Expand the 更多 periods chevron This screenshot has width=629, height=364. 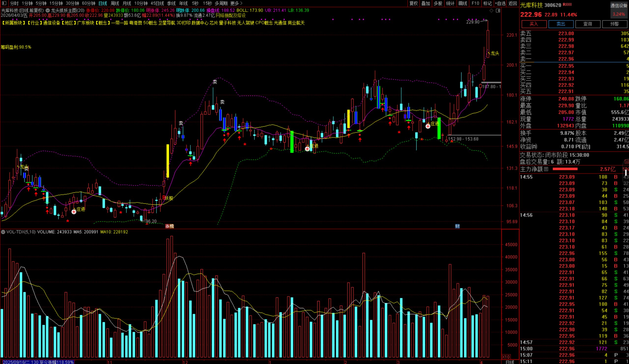[x=241, y=3]
